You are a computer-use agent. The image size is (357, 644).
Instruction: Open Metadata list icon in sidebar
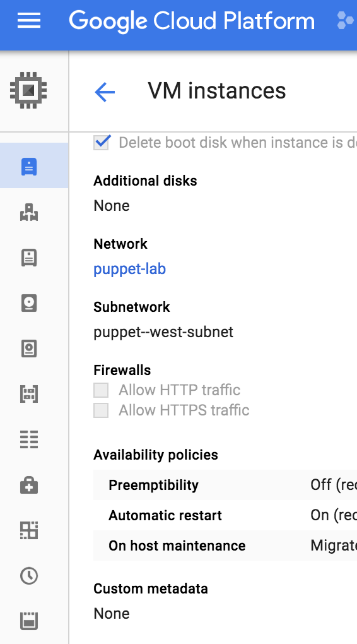[x=29, y=439]
